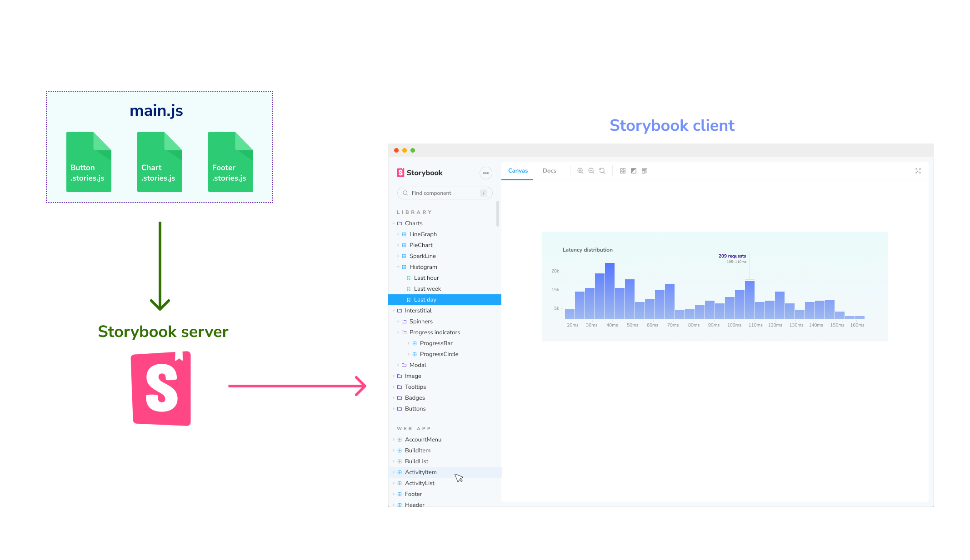Click the addons panel toggle icon
The height and width of the screenshot is (560, 970).
tap(644, 171)
